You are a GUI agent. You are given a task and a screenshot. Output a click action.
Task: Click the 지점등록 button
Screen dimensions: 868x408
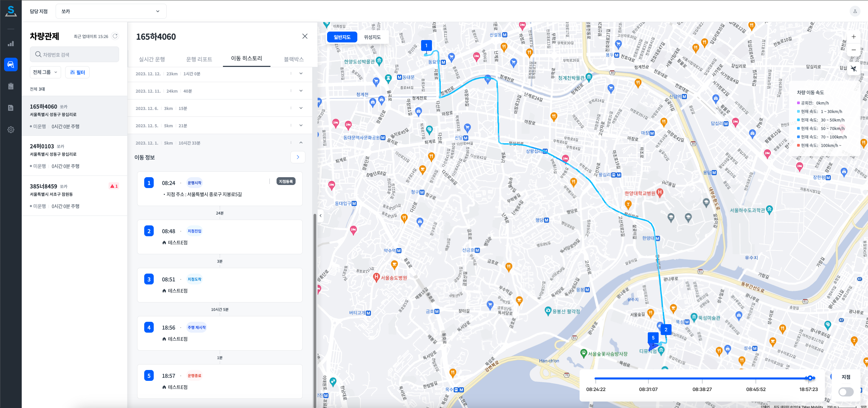pos(286,181)
